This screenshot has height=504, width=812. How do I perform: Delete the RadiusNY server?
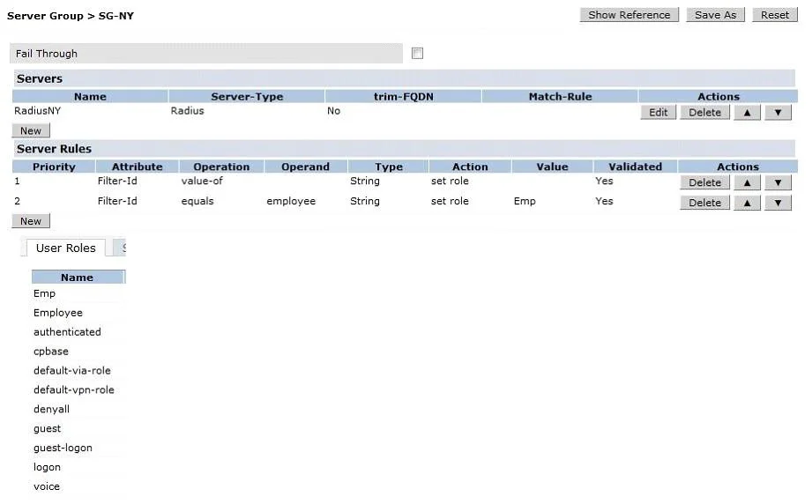pyautogui.click(x=704, y=112)
